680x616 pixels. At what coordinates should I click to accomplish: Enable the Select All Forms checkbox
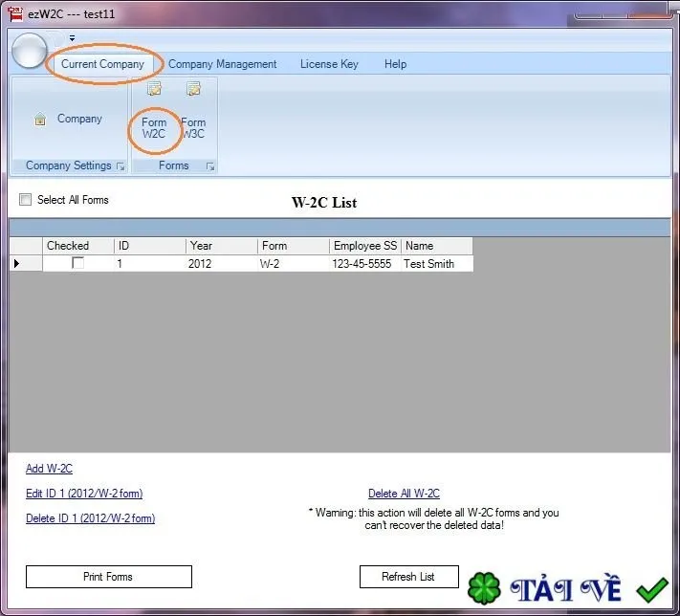tap(26, 200)
